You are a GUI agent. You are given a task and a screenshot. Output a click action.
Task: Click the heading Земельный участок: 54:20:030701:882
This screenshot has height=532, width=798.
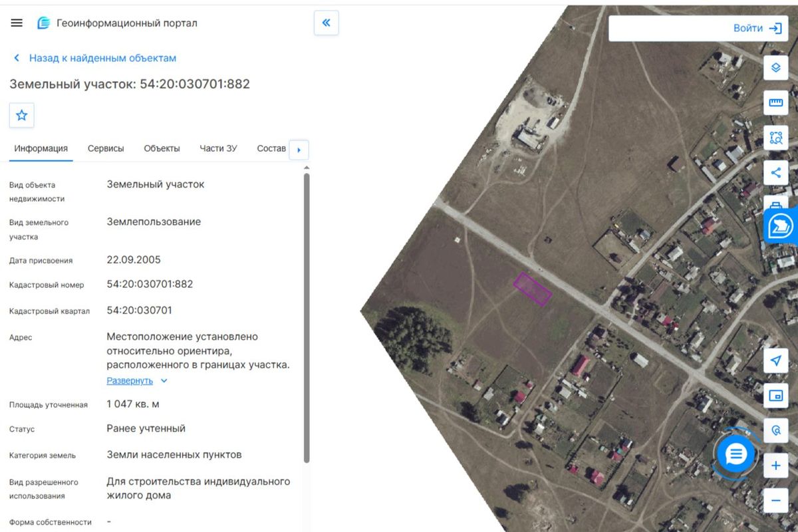pos(130,84)
